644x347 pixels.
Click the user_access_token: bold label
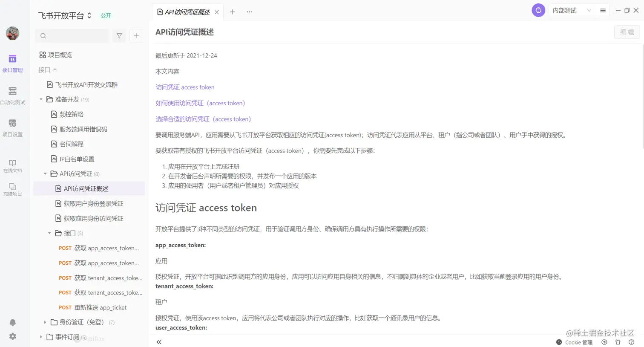[181, 328]
